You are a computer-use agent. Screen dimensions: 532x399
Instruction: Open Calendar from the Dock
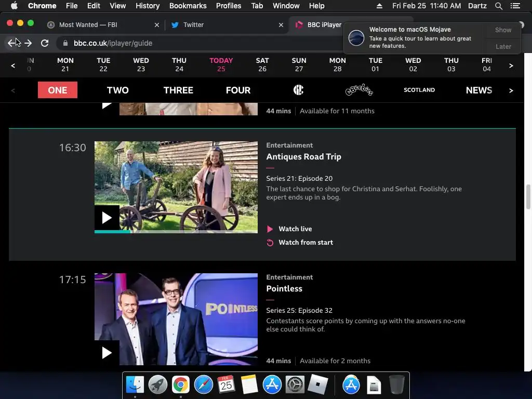pos(227,385)
